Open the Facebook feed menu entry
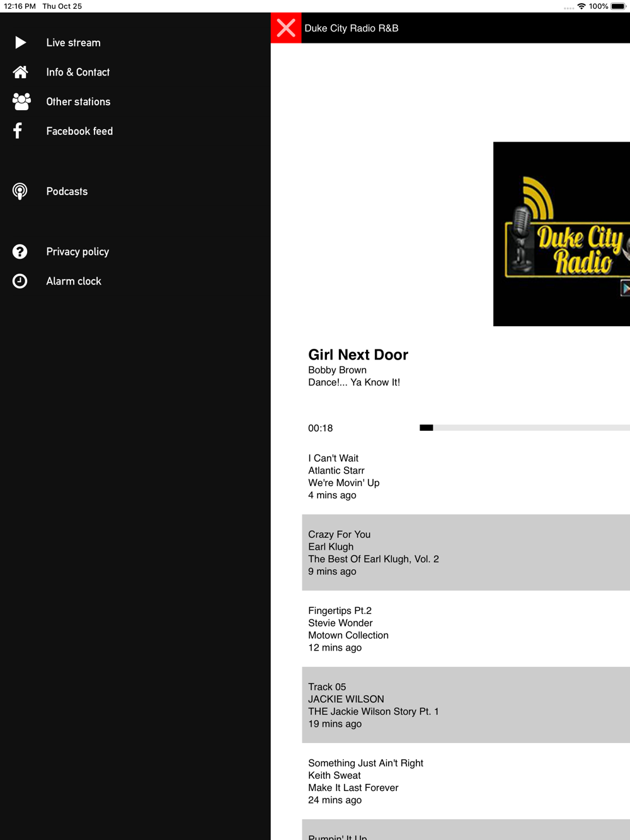Screen dimensions: 630x840 (x=135, y=131)
